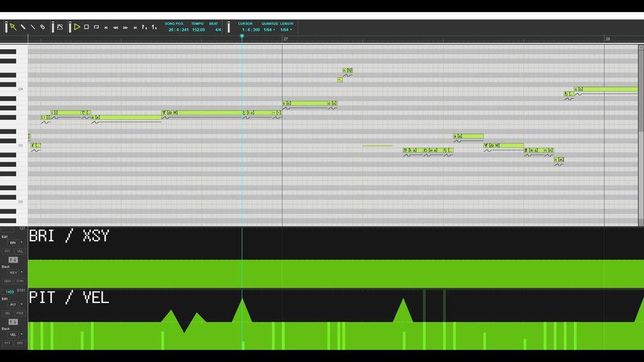
Task: Click the song position value 26:4:241
Action: (x=178, y=30)
